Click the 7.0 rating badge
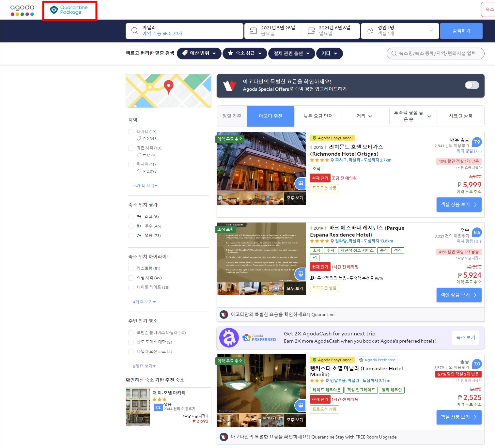Image resolution: width=495 pixels, height=448 pixels. (477, 364)
